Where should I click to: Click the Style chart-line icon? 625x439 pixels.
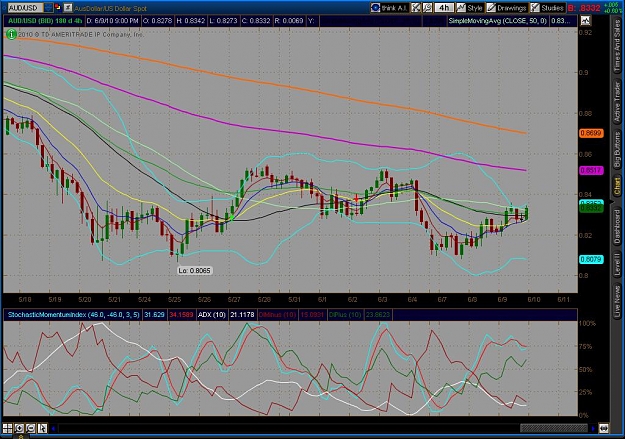click(461, 8)
